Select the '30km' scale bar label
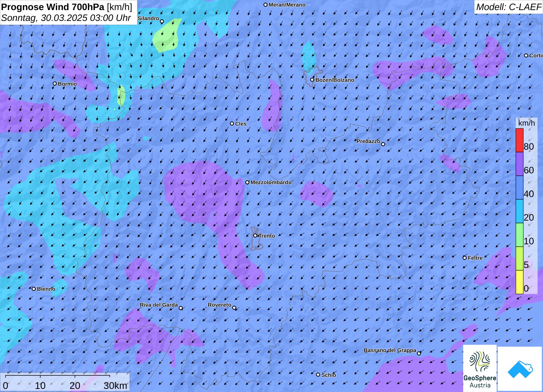This screenshot has width=543, height=392. click(115, 386)
